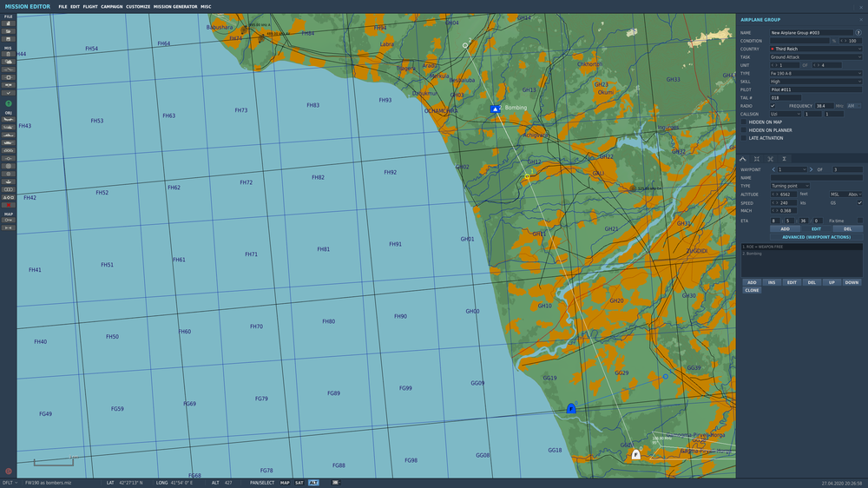Screen dimensions: 868x488
Task: Tick the Late Activation checkbox
Action: coord(744,138)
